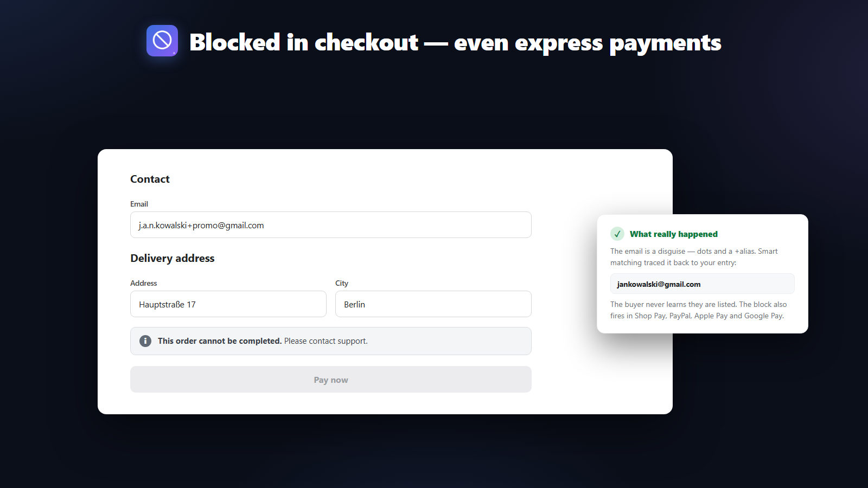
Task: Click the 'even express payments' headline portion
Action: pyautogui.click(x=588, y=42)
